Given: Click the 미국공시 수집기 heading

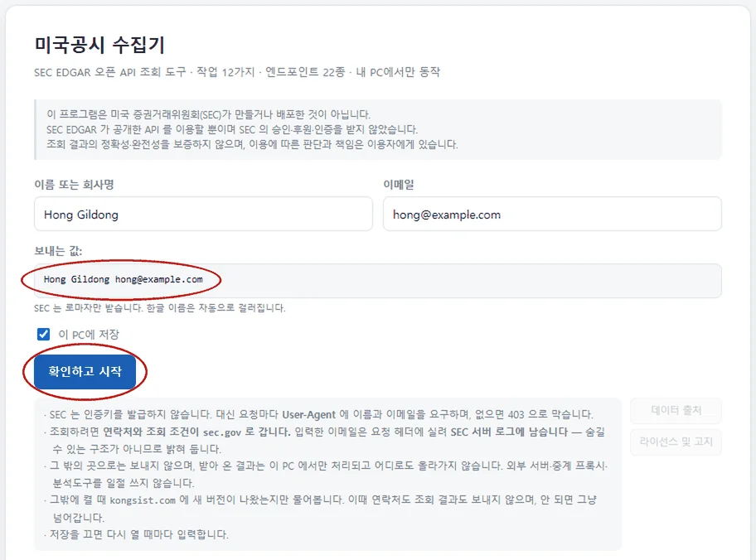Looking at the screenshot, I should pyautogui.click(x=99, y=45).
